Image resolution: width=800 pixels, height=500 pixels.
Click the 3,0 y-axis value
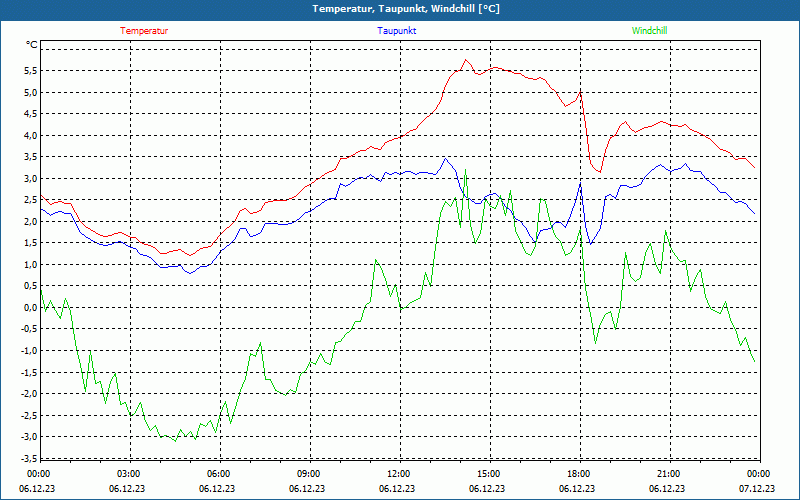pyautogui.click(x=31, y=179)
